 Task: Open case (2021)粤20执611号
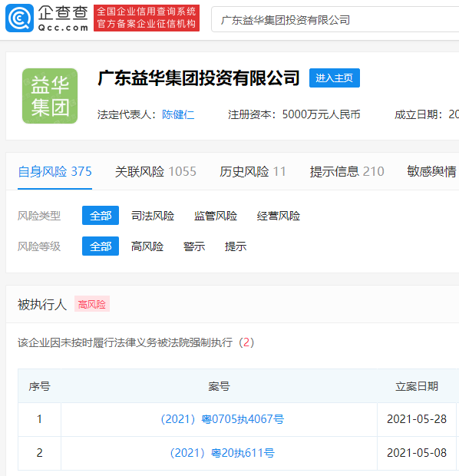click(223, 453)
